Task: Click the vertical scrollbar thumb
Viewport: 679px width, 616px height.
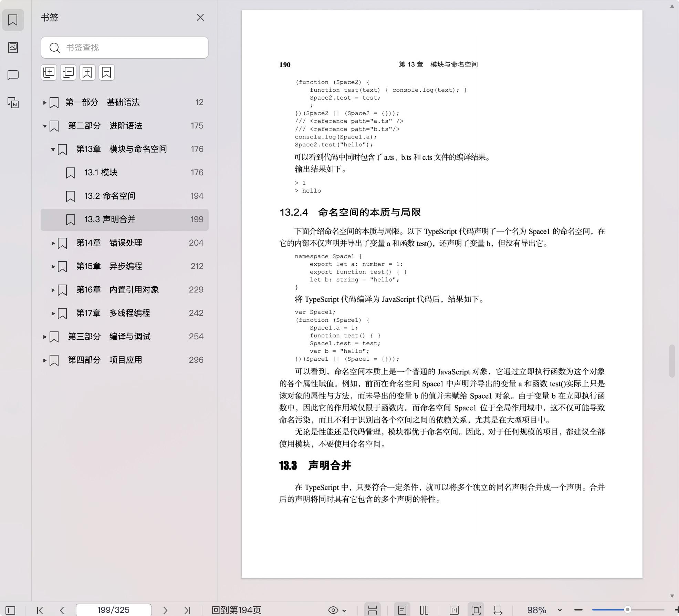Action: click(x=672, y=361)
